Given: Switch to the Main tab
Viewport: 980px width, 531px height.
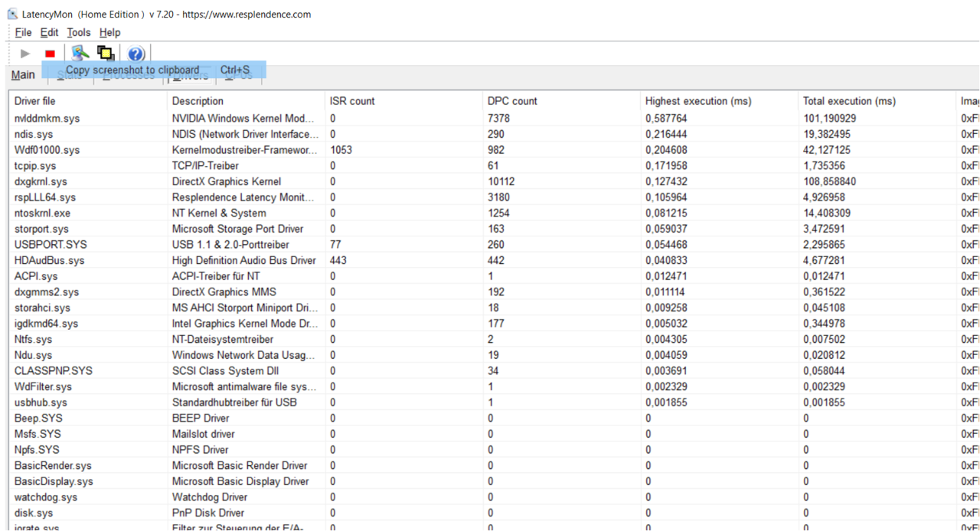Looking at the screenshot, I should click(23, 75).
